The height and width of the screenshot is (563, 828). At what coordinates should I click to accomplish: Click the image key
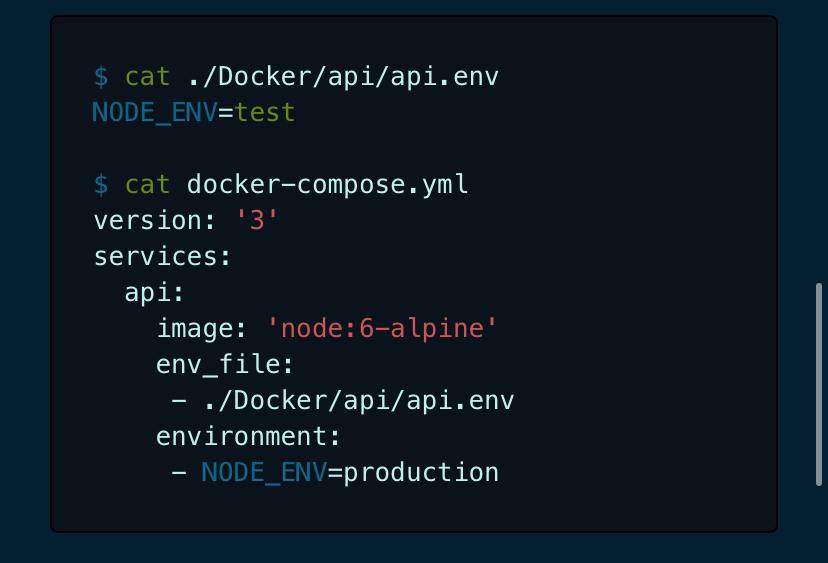[201, 328]
